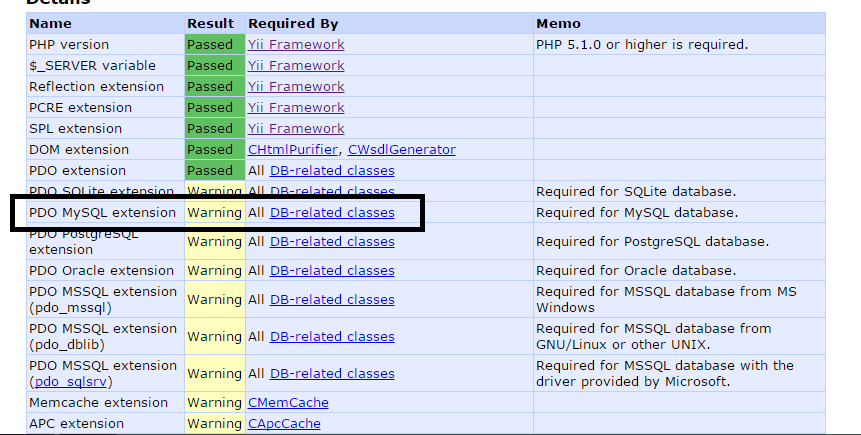Follow the CWsdlGenerator link

(x=401, y=149)
